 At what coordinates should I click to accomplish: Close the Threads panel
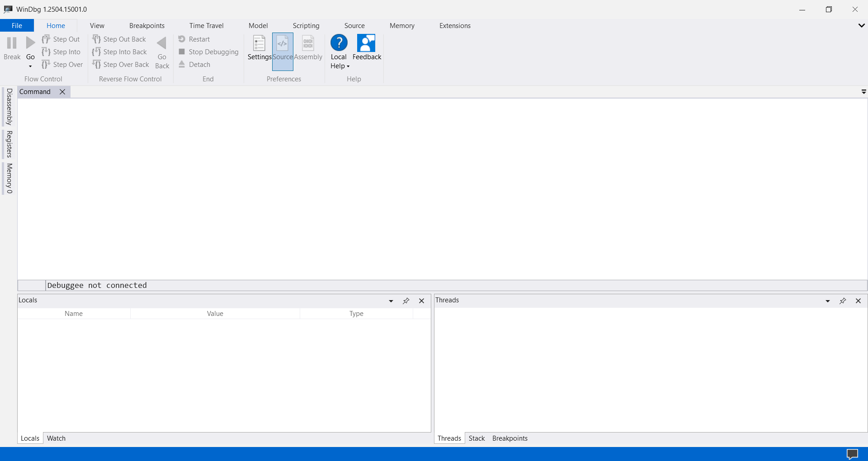[858, 301]
